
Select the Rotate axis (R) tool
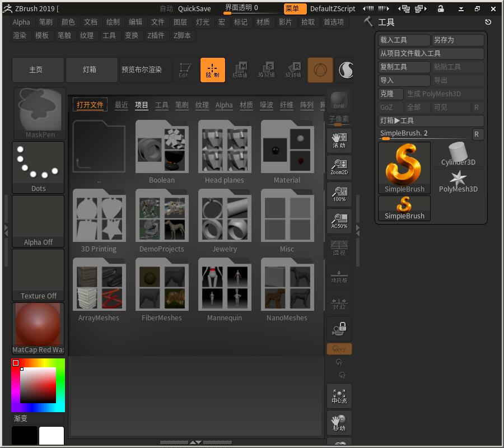tap(293, 70)
